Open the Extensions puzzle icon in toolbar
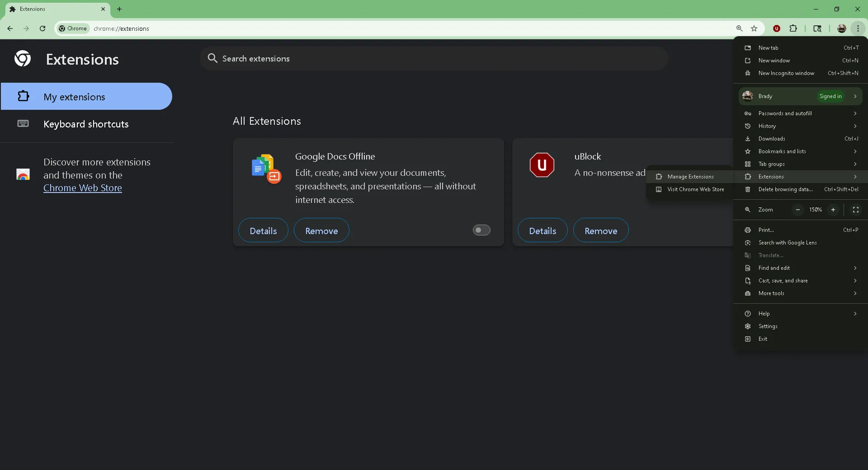868x470 pixels. pos(793,28)
